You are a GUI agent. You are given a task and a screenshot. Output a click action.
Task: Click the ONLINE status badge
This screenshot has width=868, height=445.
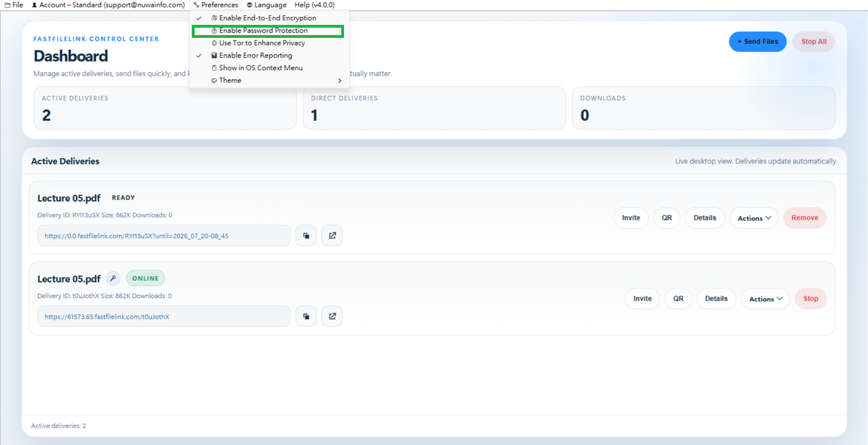tap(145, 278)
